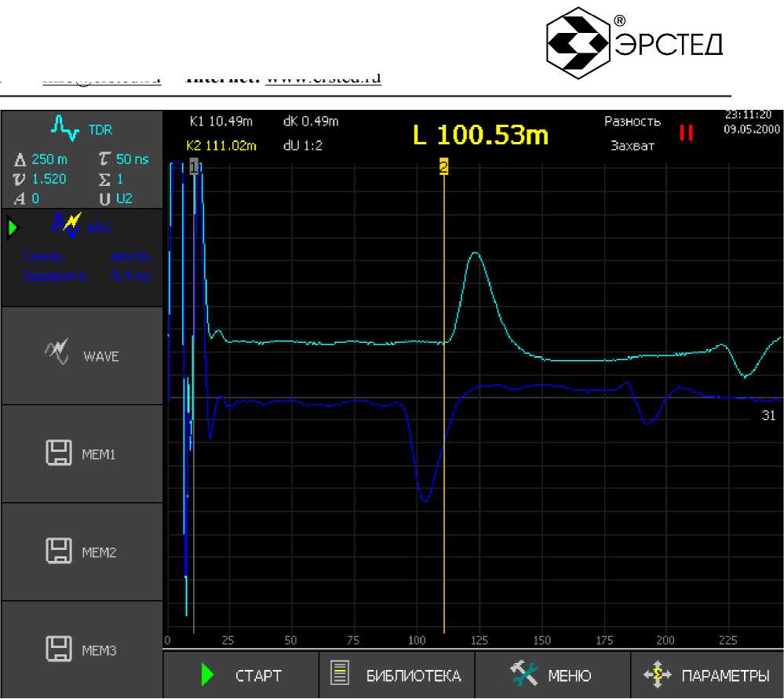Viewport: 784px width, 699px height.
Task: Click the TDR label
Action: [100, 130]
